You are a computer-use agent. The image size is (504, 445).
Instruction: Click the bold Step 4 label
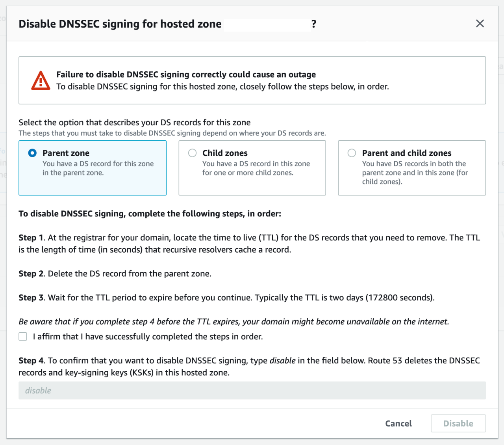(31, 361)
